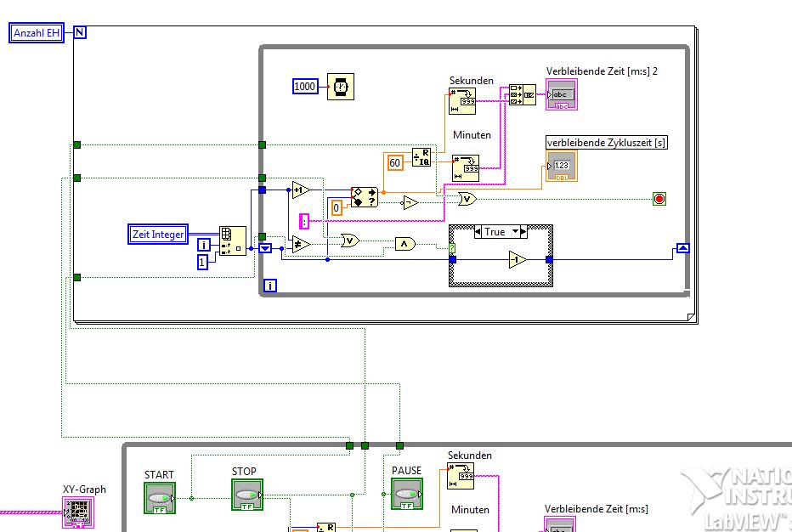This screenshot has height=532, width=792.
Task: Click the blue i terminal at Index Array
Action: pos(204,245)
